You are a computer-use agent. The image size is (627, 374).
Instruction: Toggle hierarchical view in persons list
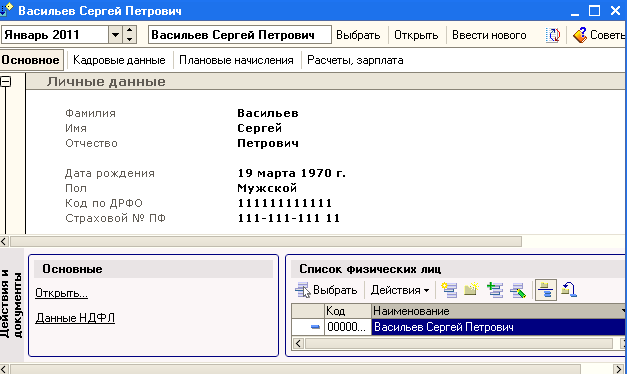click(x=546, y=290)
